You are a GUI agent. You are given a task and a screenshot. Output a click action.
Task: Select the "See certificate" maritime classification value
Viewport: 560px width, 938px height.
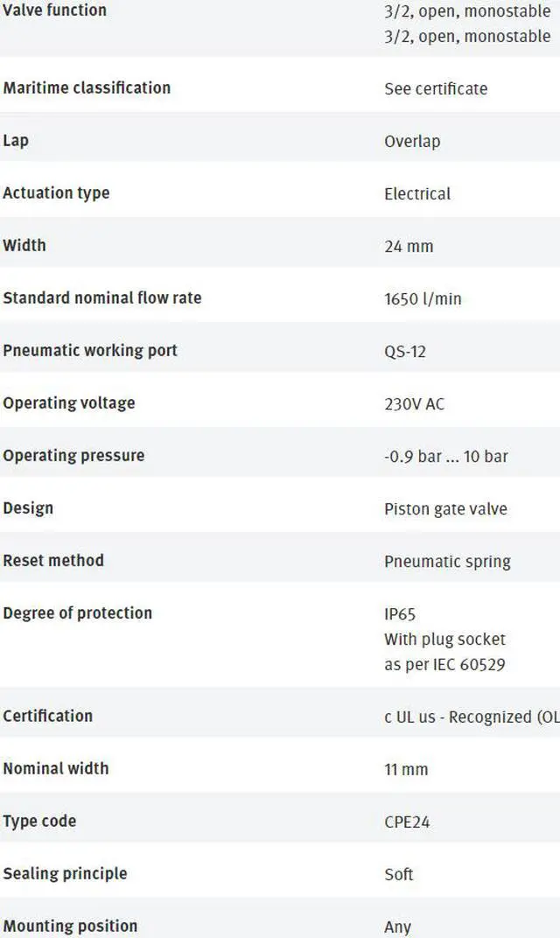(436, 88)
